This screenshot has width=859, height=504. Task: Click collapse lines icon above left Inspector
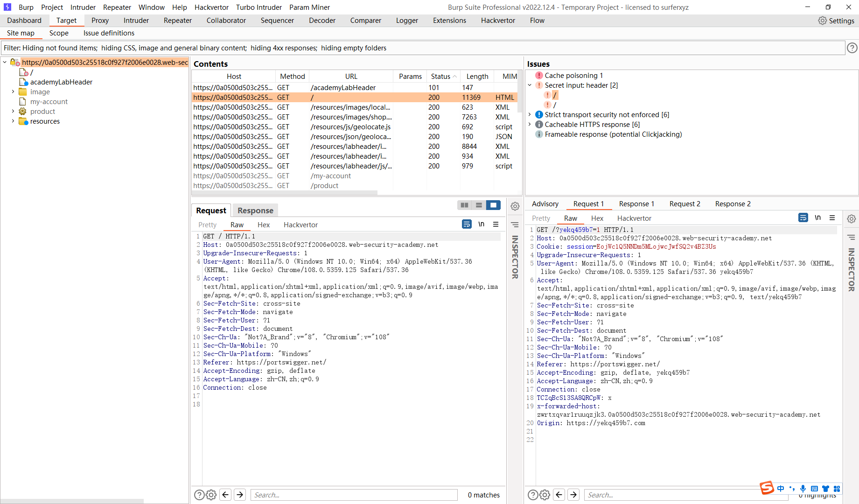(x=515, y=224)
